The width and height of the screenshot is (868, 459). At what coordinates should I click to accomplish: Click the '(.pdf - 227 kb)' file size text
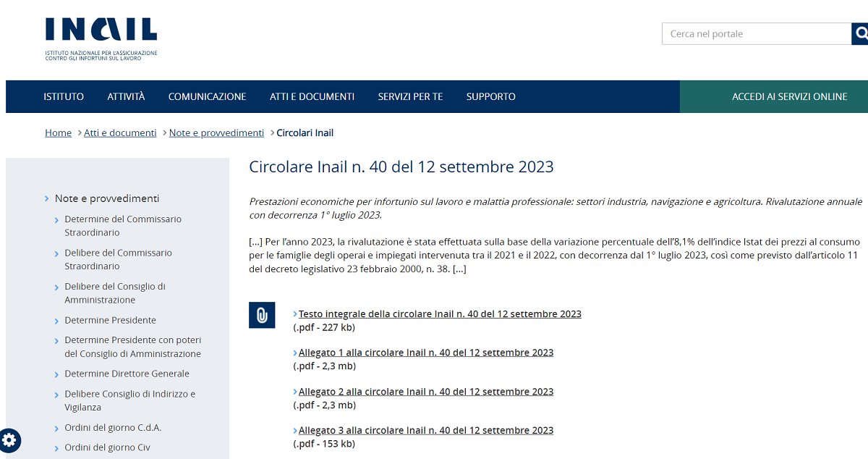click(x=324, y=327)
